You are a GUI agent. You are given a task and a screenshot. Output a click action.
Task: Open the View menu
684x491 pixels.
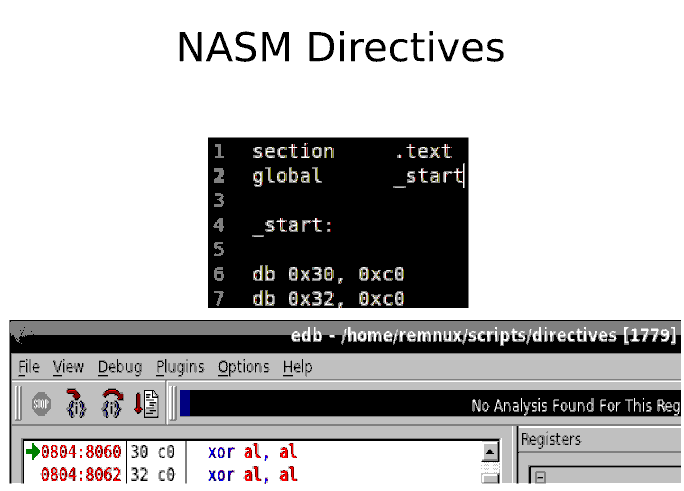point(68,367)
